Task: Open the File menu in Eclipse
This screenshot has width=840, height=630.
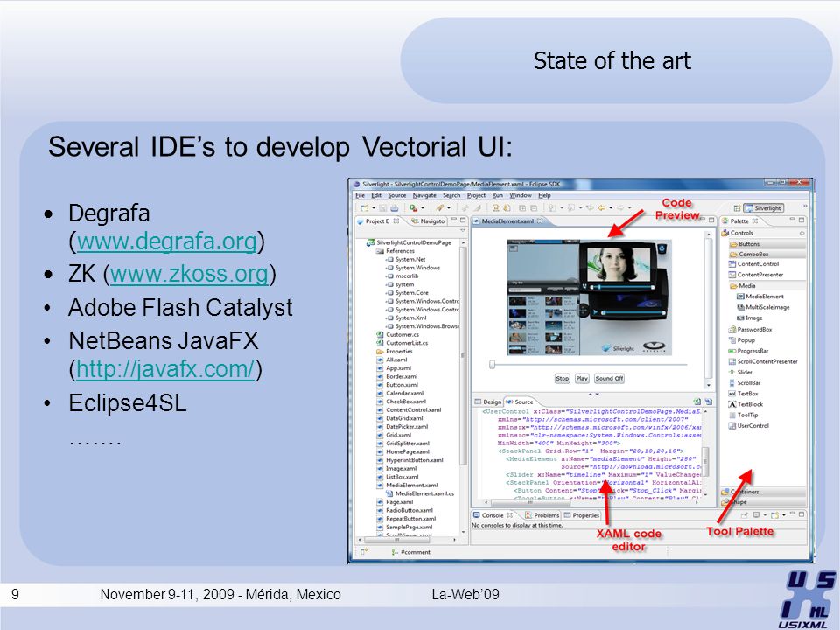Action: (360, 195)
